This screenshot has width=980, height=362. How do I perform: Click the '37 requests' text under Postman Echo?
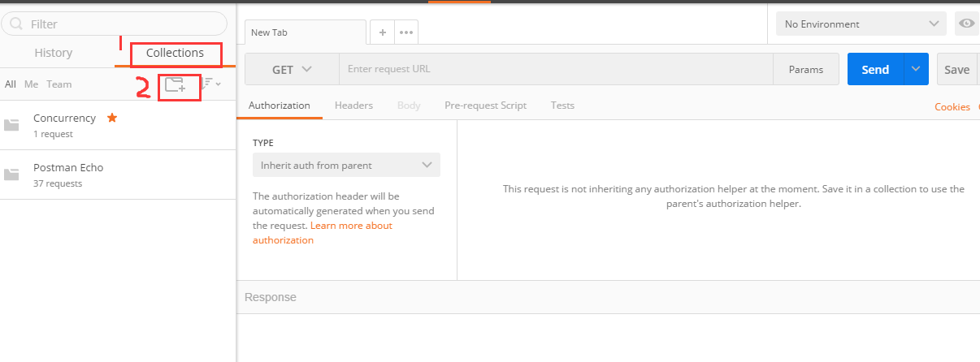click(x=58, y=183)
